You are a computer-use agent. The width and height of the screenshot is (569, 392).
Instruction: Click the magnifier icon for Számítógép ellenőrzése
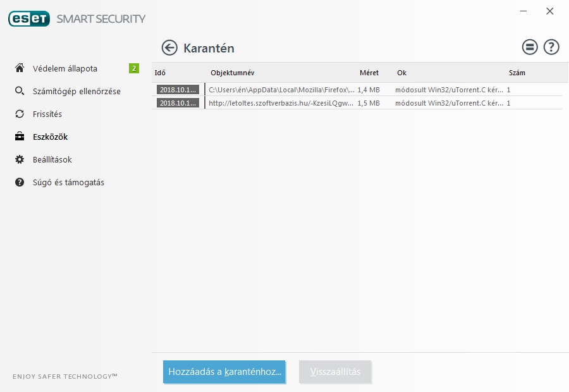(20, 91)
